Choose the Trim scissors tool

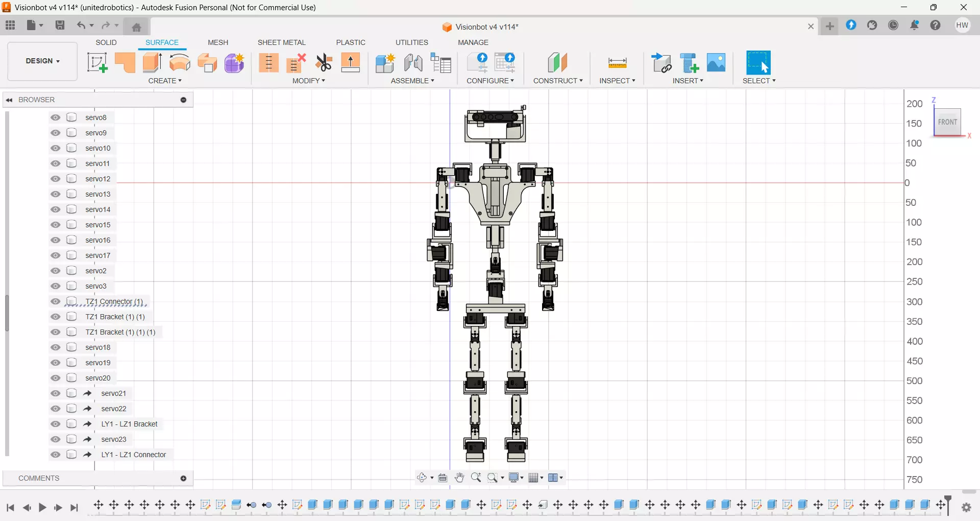pyautogui.click(x=324, y=63)
